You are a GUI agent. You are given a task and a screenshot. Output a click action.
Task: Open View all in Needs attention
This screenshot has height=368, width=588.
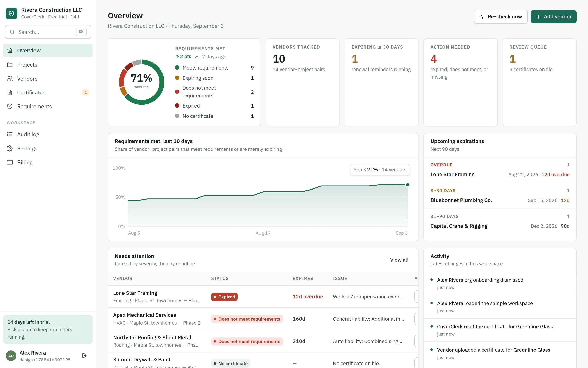399,260
